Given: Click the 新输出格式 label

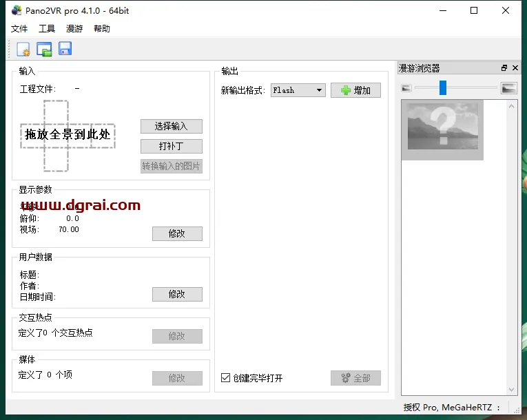Looking at the screenshot, I should click(x=243, y=90).
